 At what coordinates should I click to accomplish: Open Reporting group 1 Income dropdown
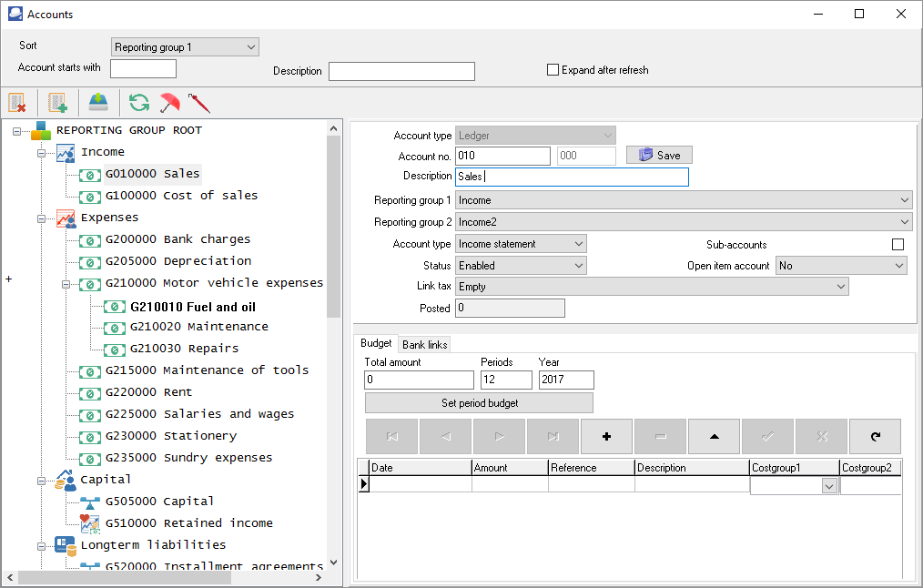[684, 200]
